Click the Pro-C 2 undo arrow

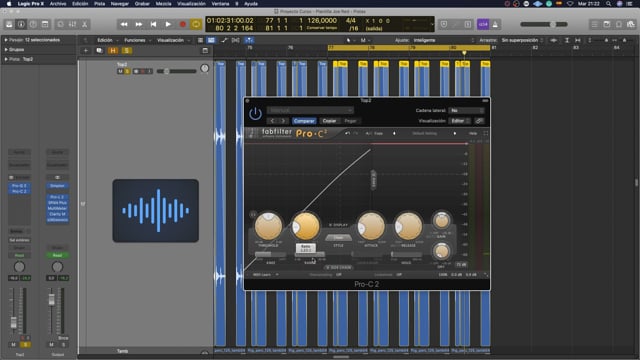pyautogui.click(x=347, y=133)
